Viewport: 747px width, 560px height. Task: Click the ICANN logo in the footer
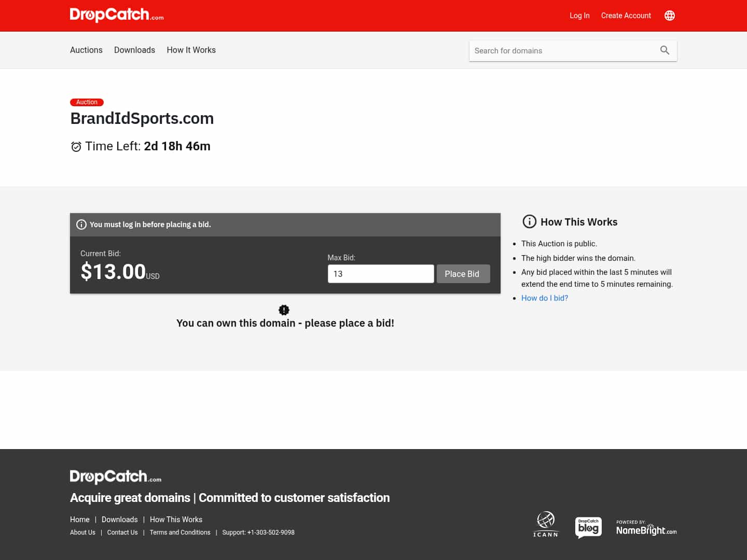[x=545, y=524]
